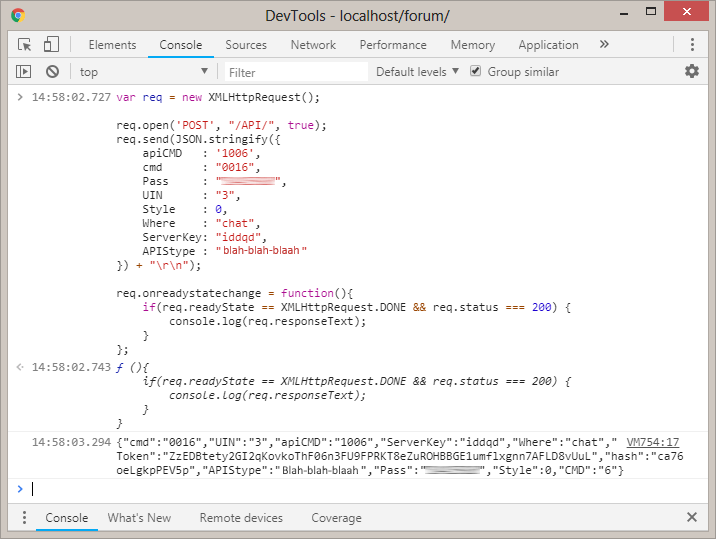Activate the inspect element picker icon
Image resolution: width=716 pixels, height=539 pixels.
click(x=25, y=45)
